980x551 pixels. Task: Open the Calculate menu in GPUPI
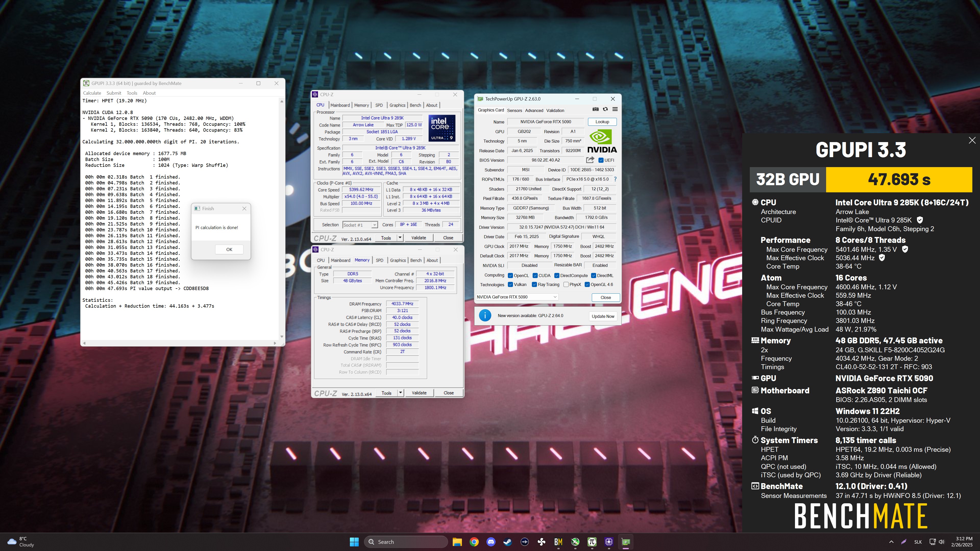tap(92, 93)
